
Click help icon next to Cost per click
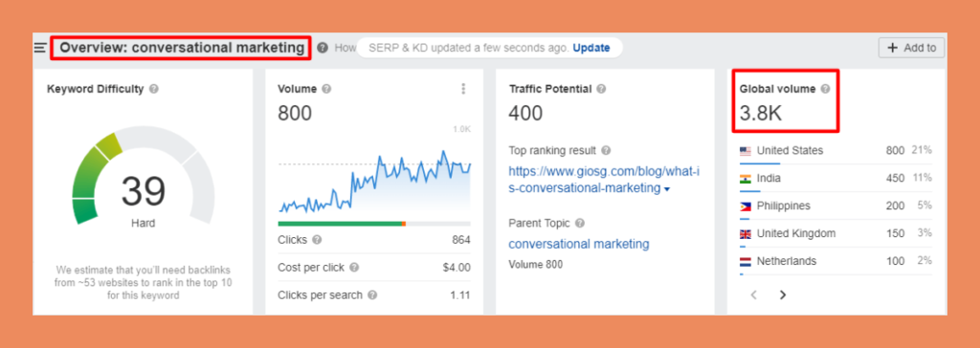tap(354, 268)
